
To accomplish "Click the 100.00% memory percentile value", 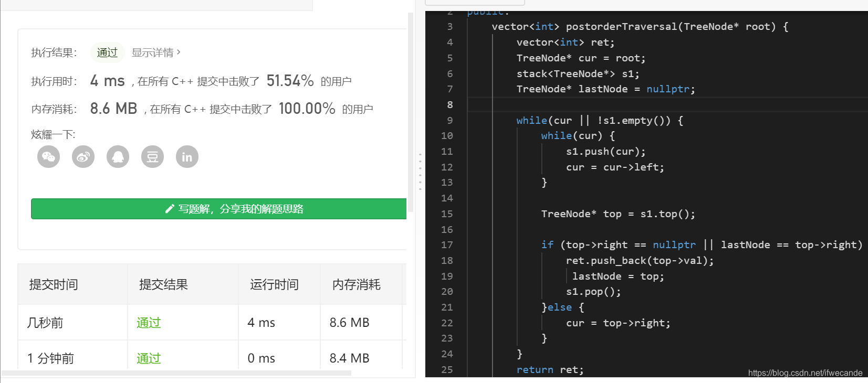I will (x=307, y=109).
